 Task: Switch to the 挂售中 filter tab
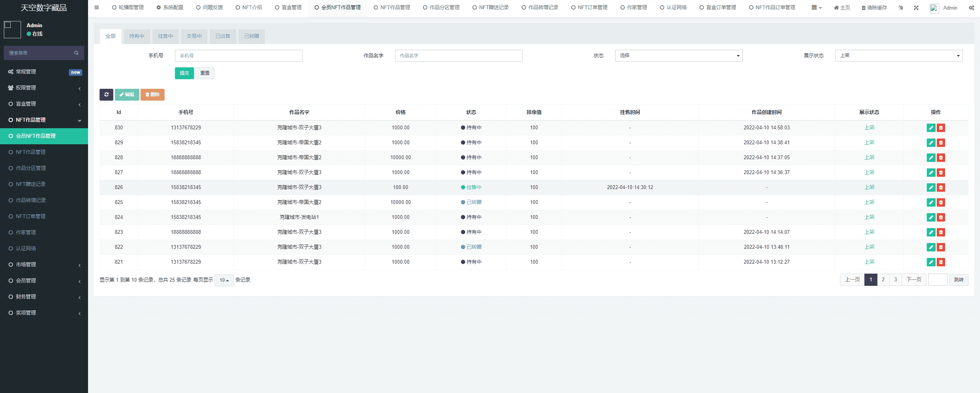165,36
